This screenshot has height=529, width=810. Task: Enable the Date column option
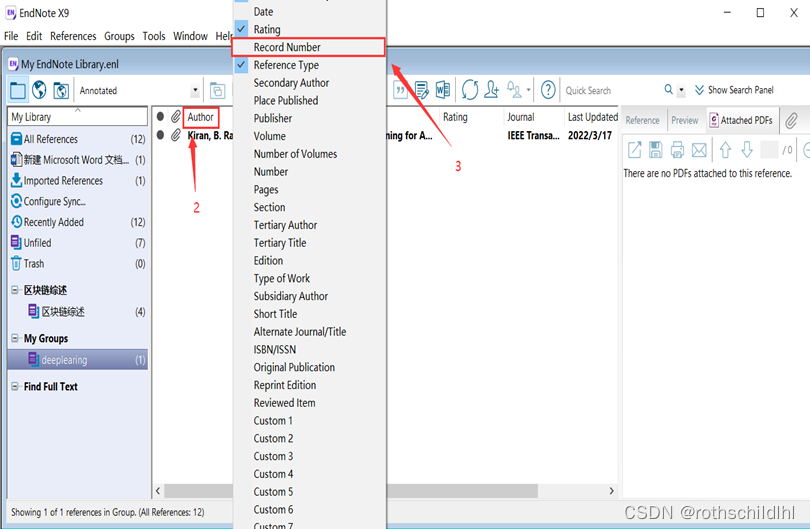[x=309, y=11]
